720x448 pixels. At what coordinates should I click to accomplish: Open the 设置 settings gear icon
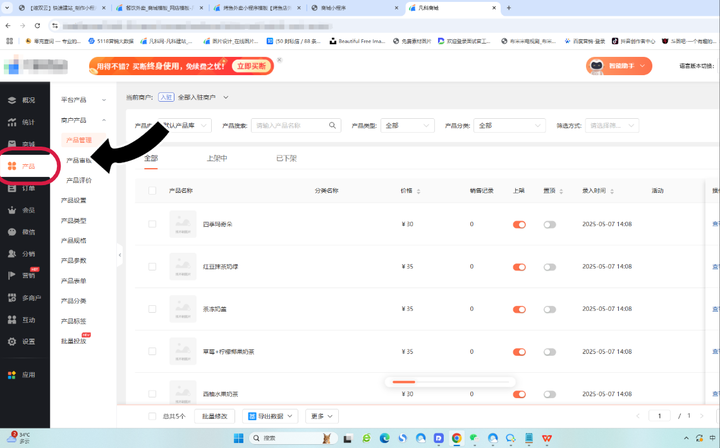point(12,342)
